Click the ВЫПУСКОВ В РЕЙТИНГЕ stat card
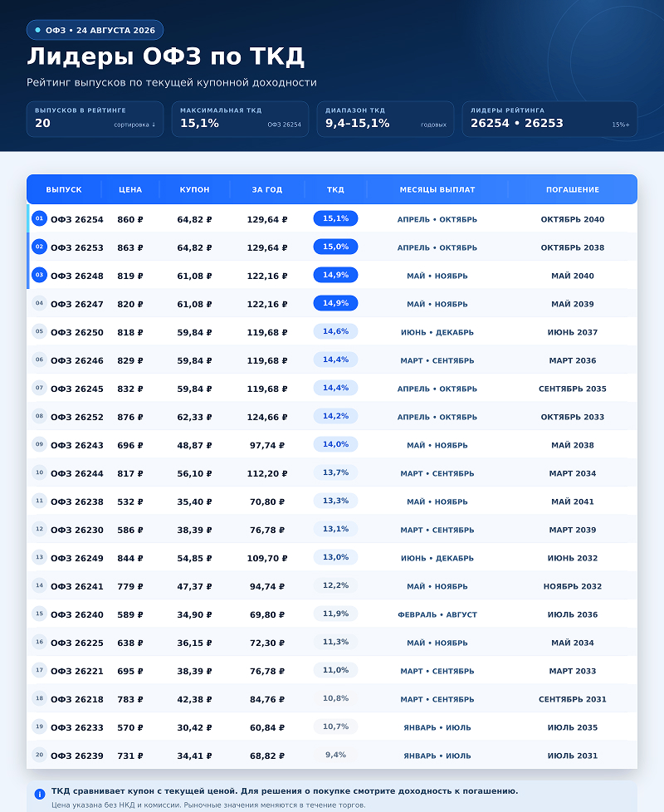Screen dimensions: 664x812 coord(95,119)
